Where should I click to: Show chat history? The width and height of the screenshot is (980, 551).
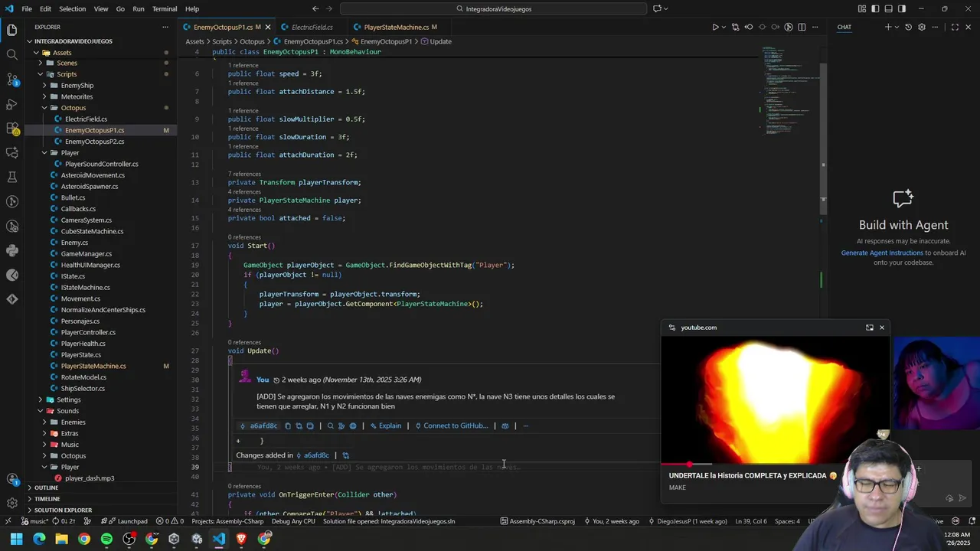(x=908, y=27)
